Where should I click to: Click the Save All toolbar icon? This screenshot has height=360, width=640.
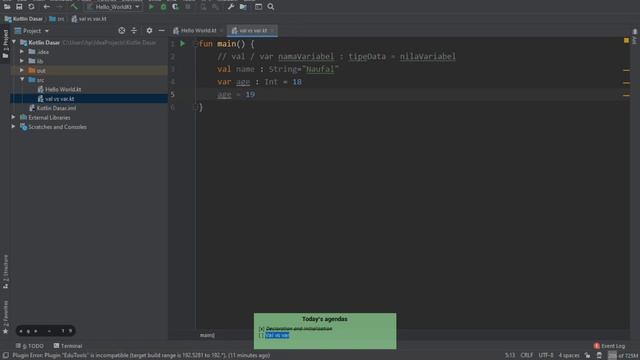19,7
